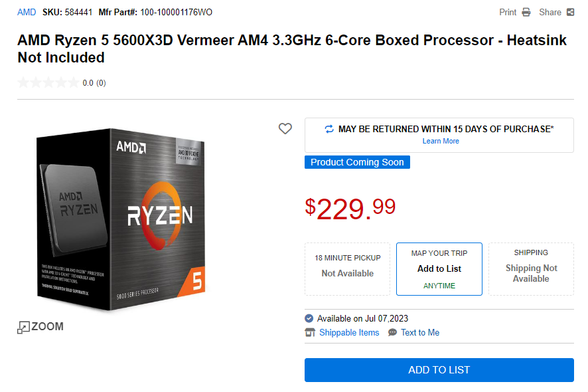Click the chat bubble icon beside Text to Me
Image resolution: width=588 pixels, height=392 pixels.
click(391, 332)
